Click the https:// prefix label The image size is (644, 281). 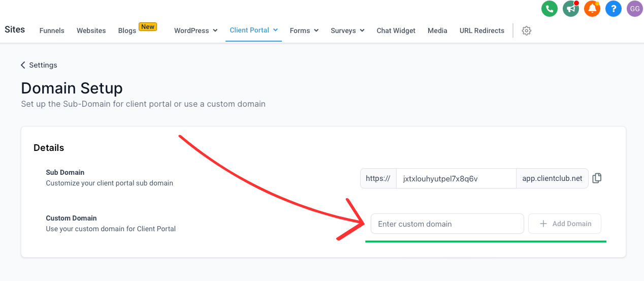(x=378, y=178)
